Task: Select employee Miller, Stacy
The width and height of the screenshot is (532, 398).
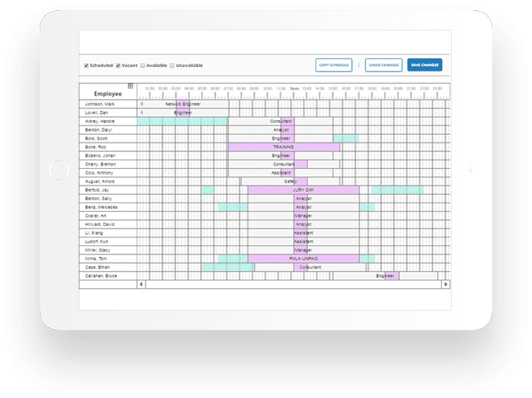Action: click(97, 250)
